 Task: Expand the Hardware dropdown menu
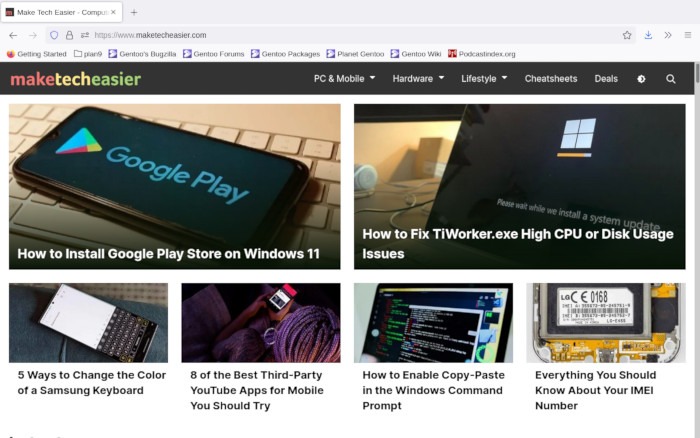418,79
